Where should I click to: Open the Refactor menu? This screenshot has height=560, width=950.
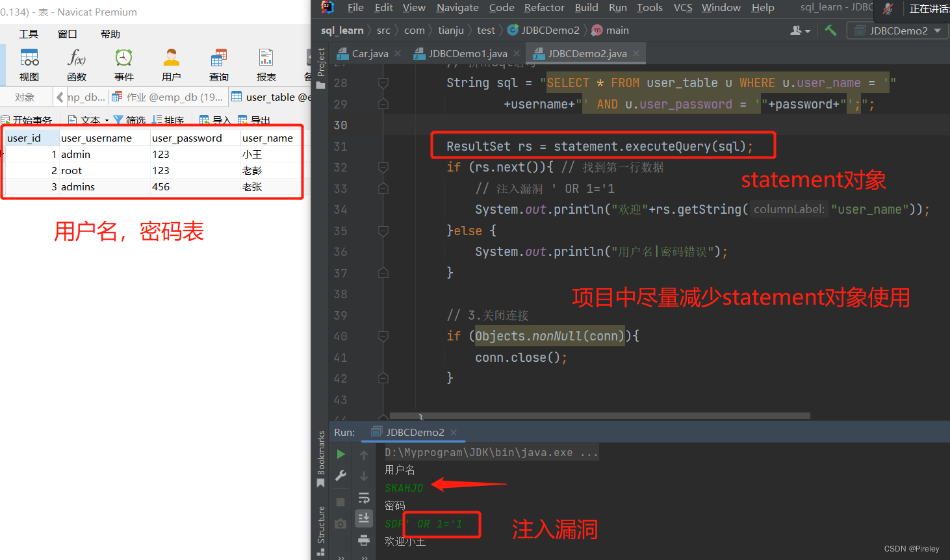pyautogui.click(x=545, y=8)
